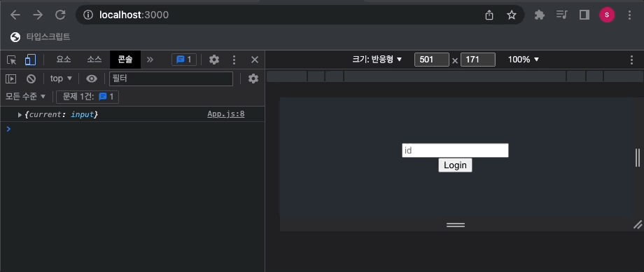Switch to the 요소 tab
The image size is (644, 272).
pos(64,60)
